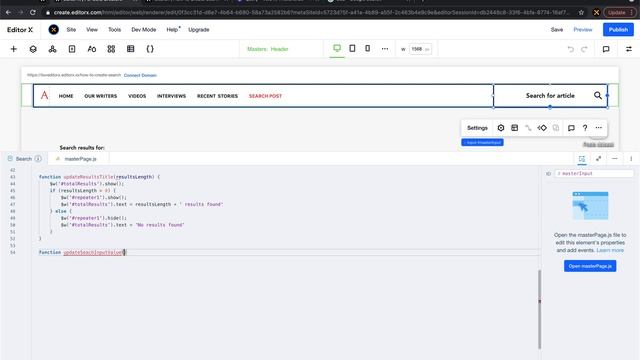
Task: Switch to mobile breakpoint view
Action: tap(367, 49)
